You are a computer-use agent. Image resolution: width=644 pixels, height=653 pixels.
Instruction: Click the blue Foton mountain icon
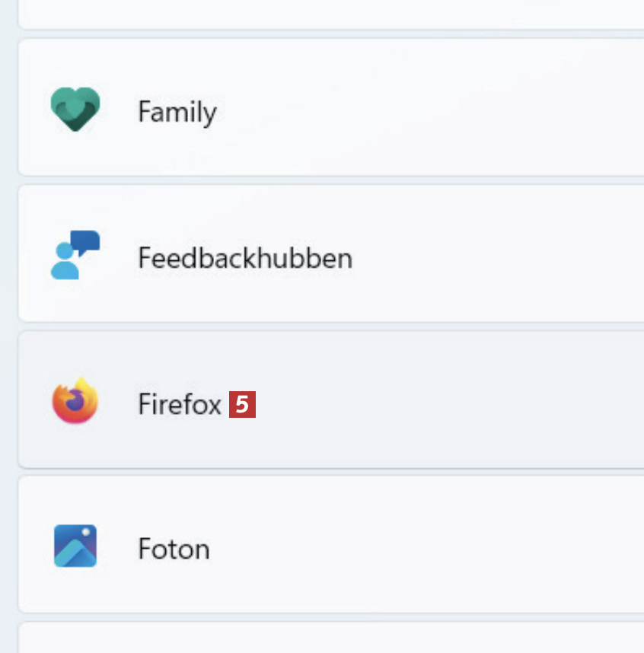click(x=75, y=546)
